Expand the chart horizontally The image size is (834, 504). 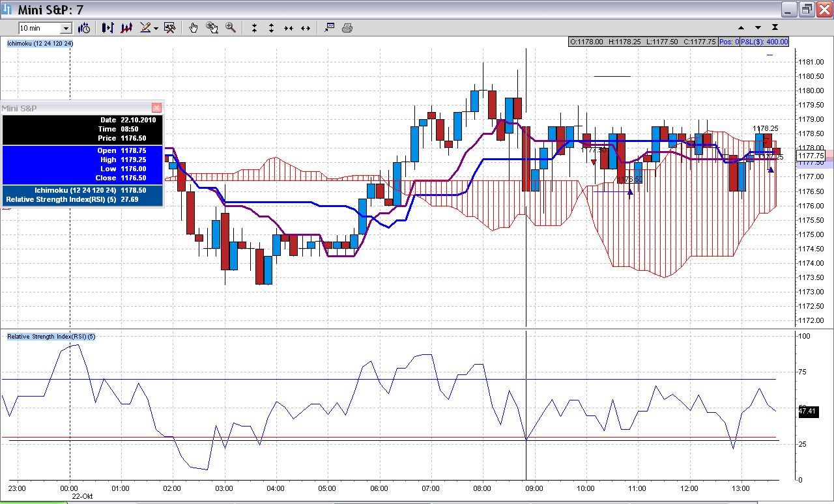305,28
